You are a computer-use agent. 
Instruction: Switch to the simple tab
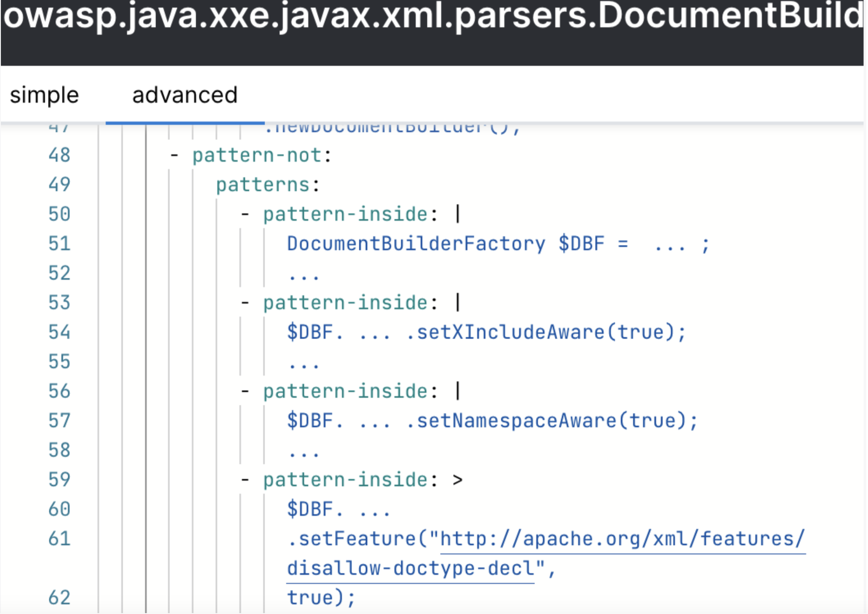tap(44, 95)
